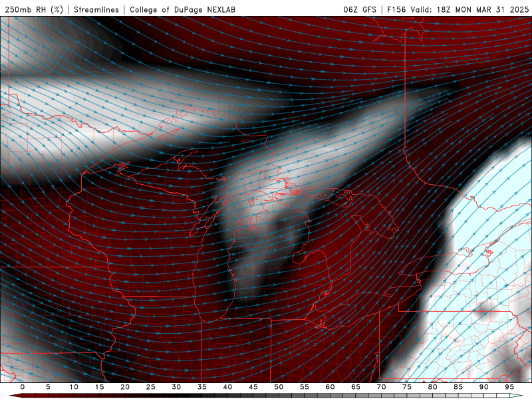Image resolution: width=532 pixels, height=399 pixels.
Task: Click the colorbar label '0'
Action: 23,387
